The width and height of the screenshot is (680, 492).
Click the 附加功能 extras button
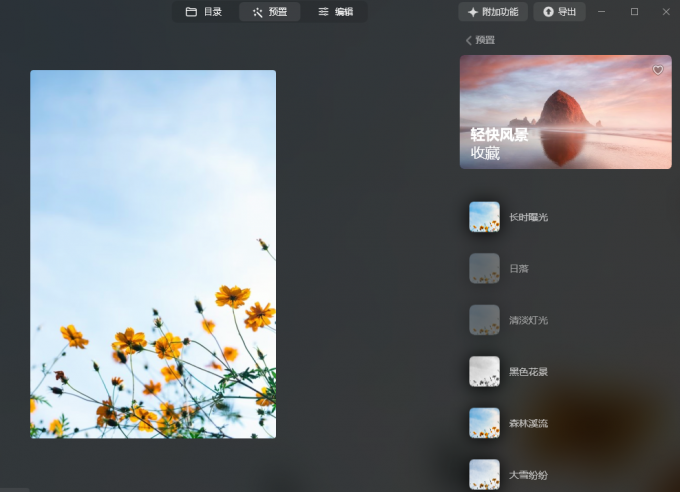(493, 12)
